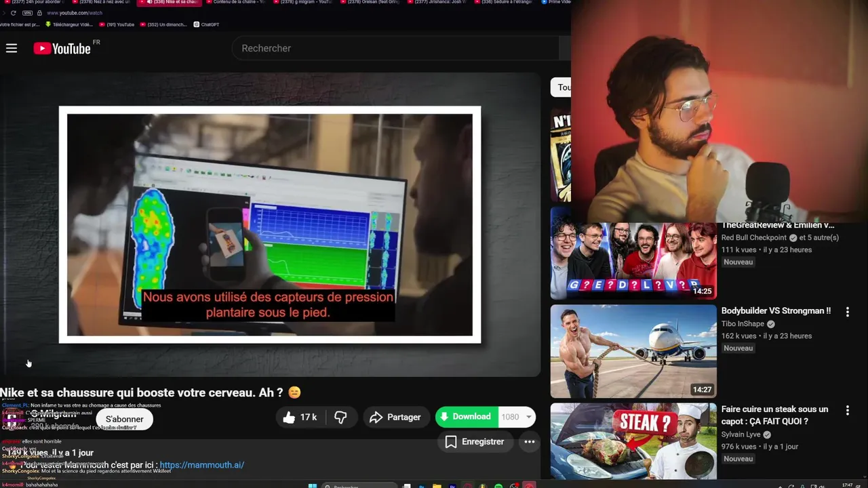Viewport: 868px width, 488px height.
Task: Save video with Enregistrer bookmark icon
Action: click(475, 442)
